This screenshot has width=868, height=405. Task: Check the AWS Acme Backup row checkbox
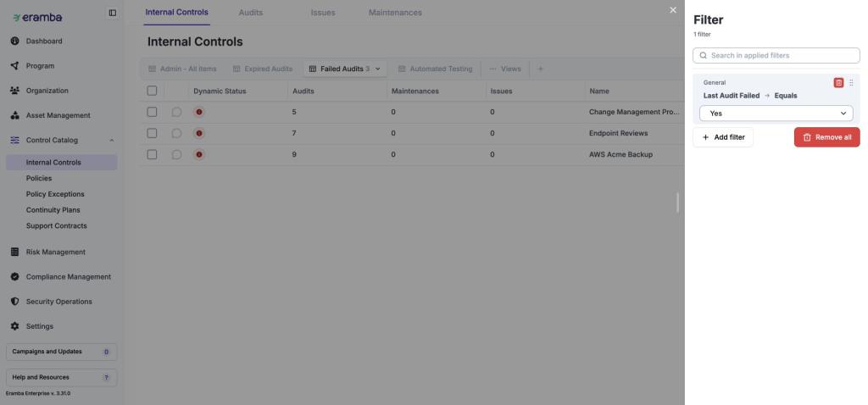point(152,154)
